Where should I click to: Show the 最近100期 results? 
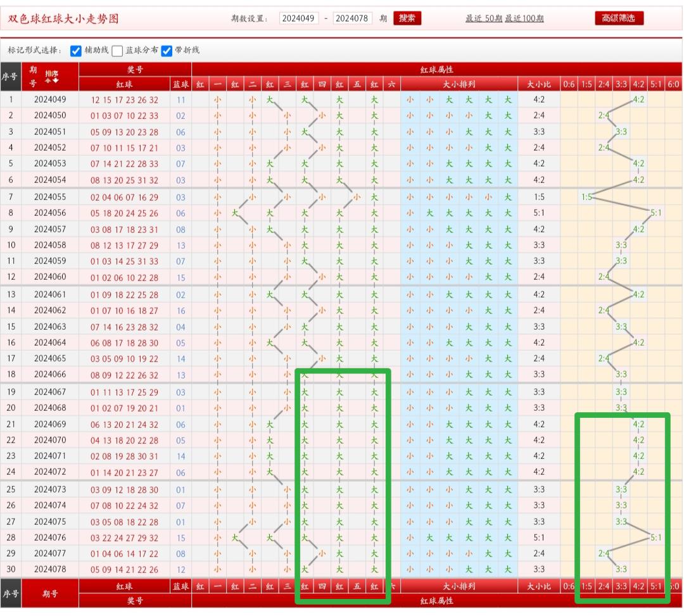coord(524,18)
